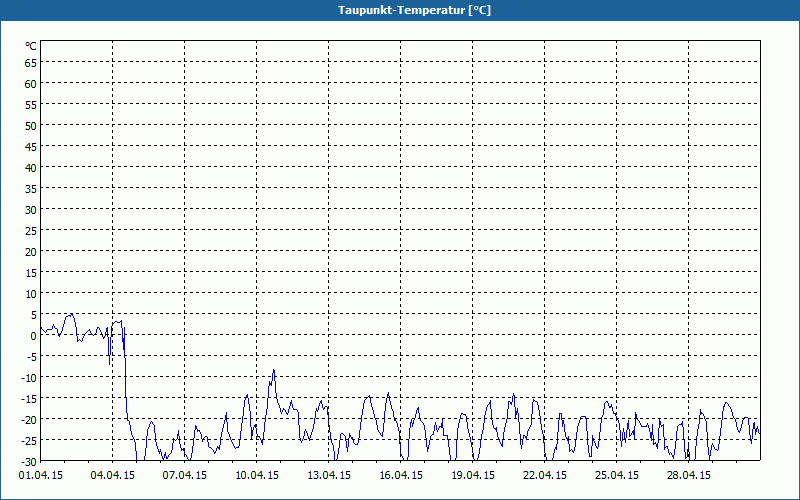Click the 04.04.15 date label

tap(113, 476)
